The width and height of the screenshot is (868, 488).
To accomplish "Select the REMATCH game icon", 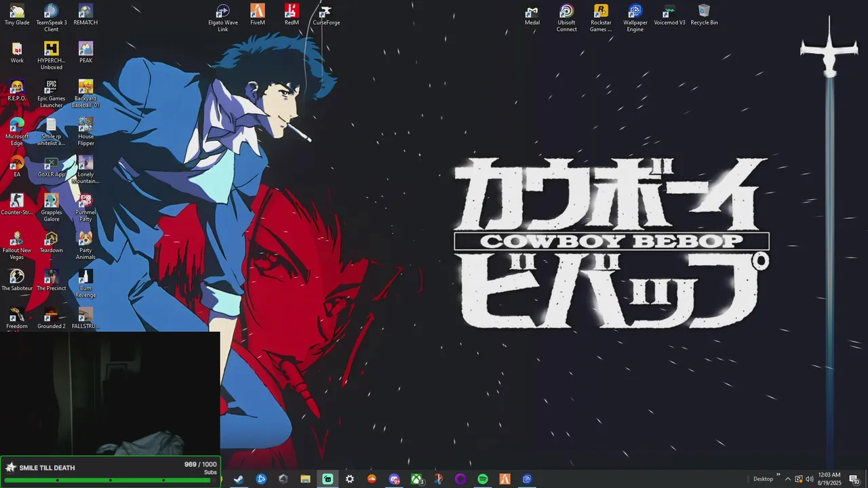I will point(85,15).
